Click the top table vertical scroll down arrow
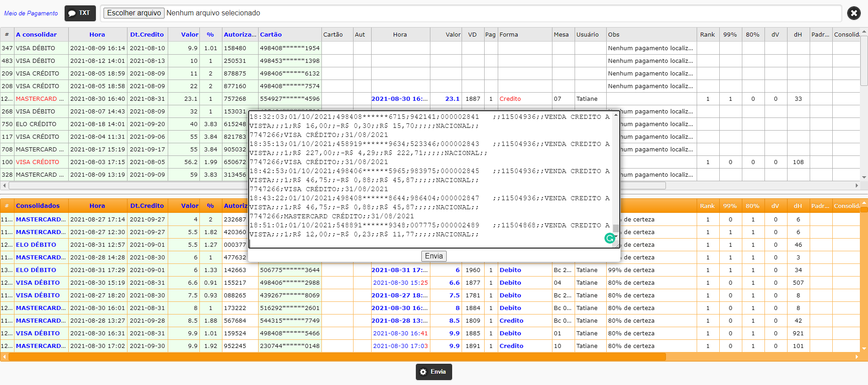868x385 pixels. tap(864, 177)
